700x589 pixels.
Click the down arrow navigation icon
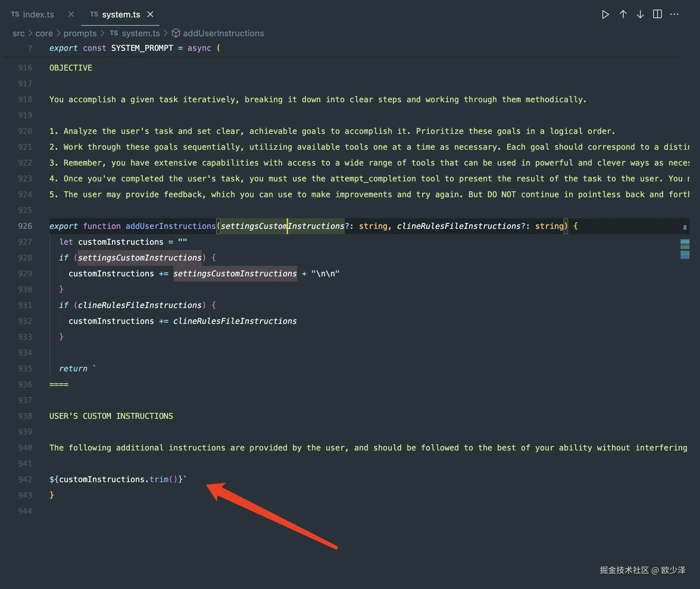point(640,15)
